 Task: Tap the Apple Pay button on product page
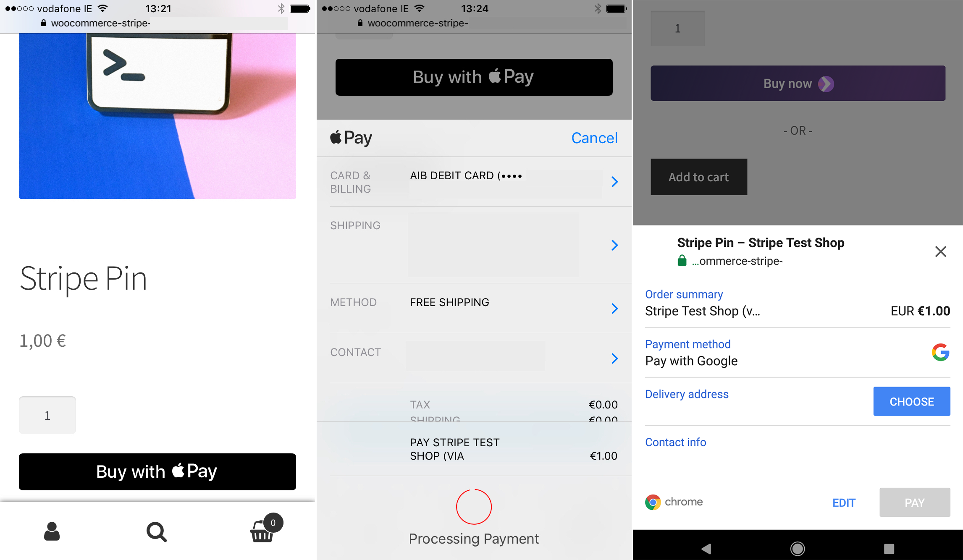coord(157,470)
